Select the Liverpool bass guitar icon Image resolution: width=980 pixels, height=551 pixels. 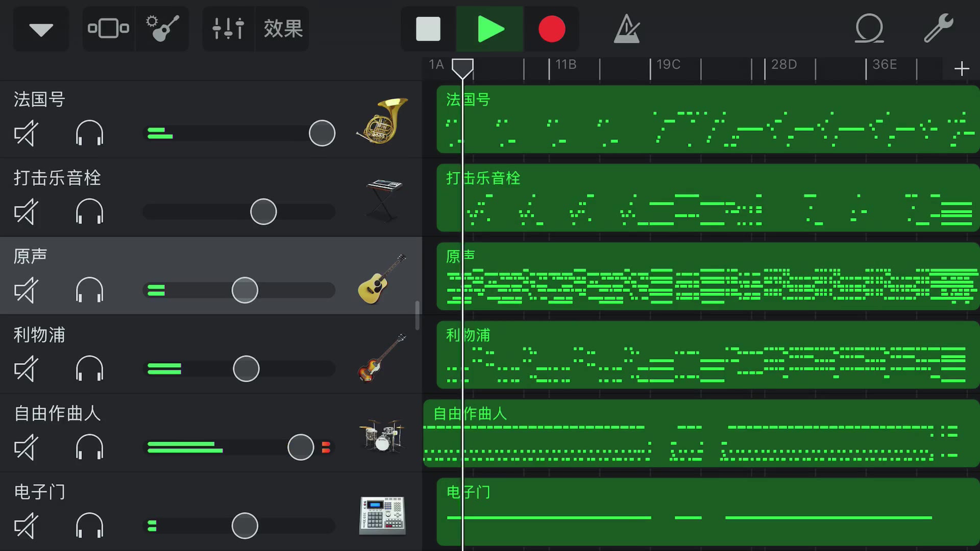click(382, 357)
